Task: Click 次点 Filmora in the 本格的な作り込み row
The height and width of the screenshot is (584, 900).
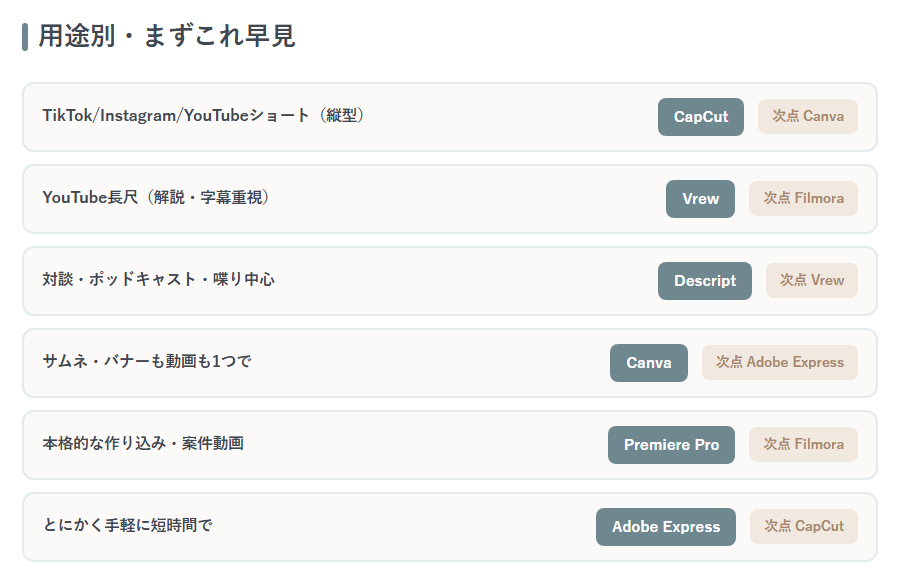Action: pyautogui.click(x=803, y=445)
